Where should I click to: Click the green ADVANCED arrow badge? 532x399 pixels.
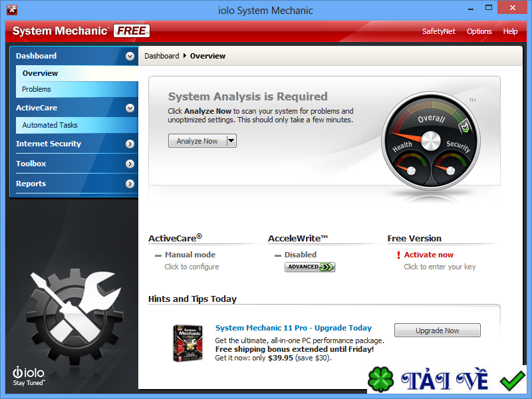coord(310,267)
